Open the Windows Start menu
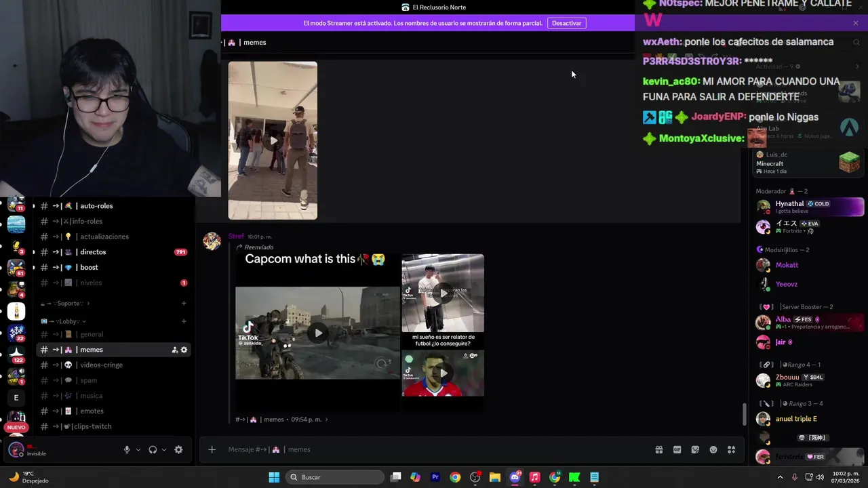This screenshot has height=488, width=868. [x=274, y=477]
